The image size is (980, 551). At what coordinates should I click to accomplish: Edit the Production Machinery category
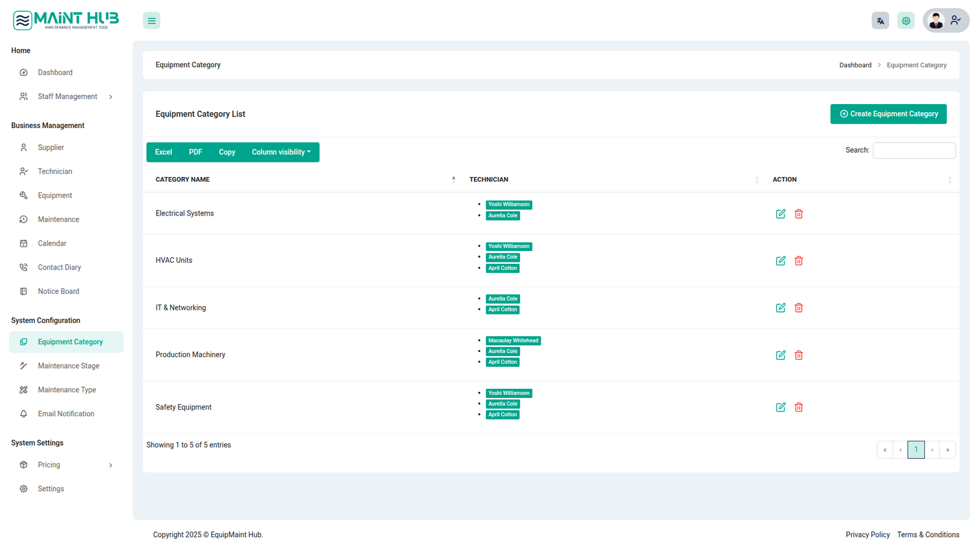tap(780, 355)
